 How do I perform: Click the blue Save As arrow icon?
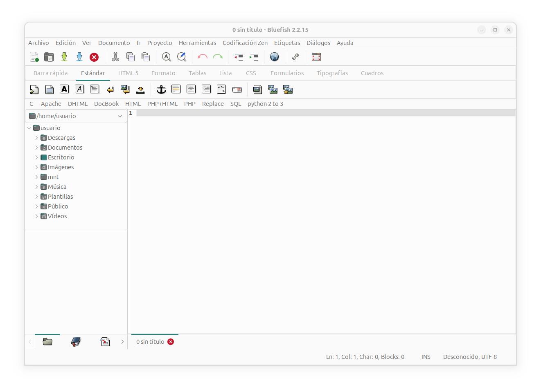(x=79, y=57)
